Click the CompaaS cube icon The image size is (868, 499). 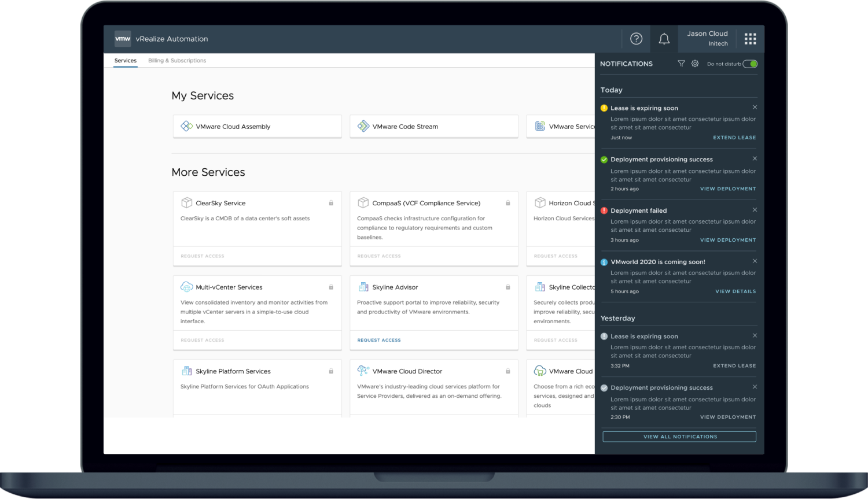[x=363, y=203]
